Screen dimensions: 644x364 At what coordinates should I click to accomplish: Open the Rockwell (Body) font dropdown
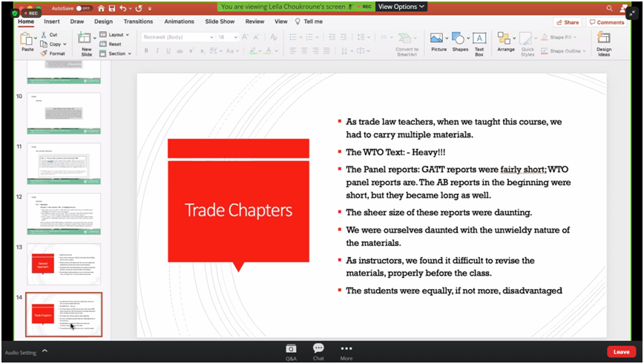pyautogui.click(x=178, y=36)
